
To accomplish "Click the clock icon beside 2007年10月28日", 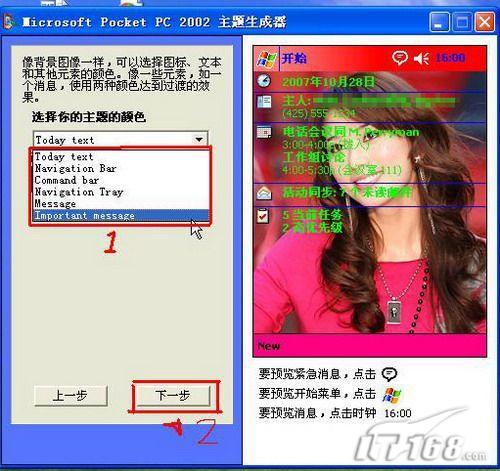I will pos(264,81).
